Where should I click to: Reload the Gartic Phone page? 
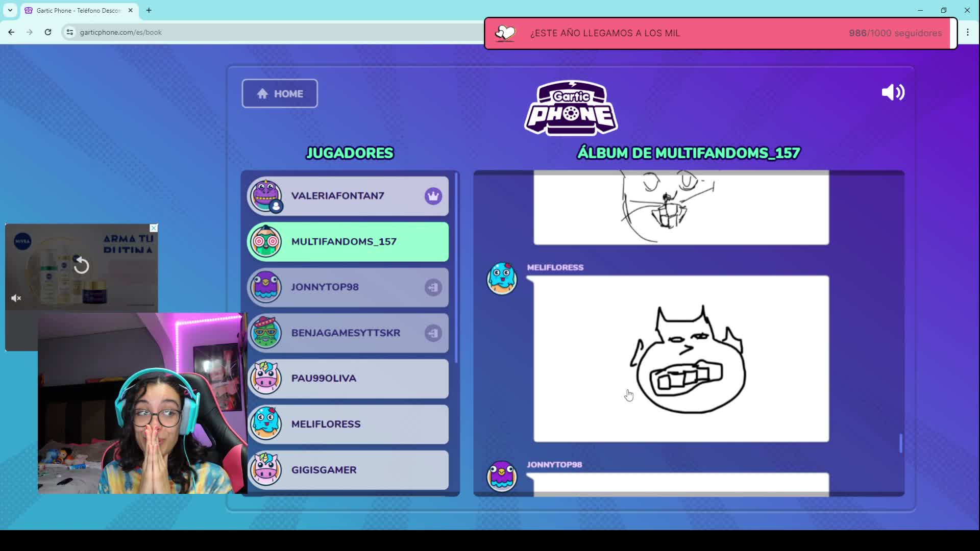(x=48, y=32)
